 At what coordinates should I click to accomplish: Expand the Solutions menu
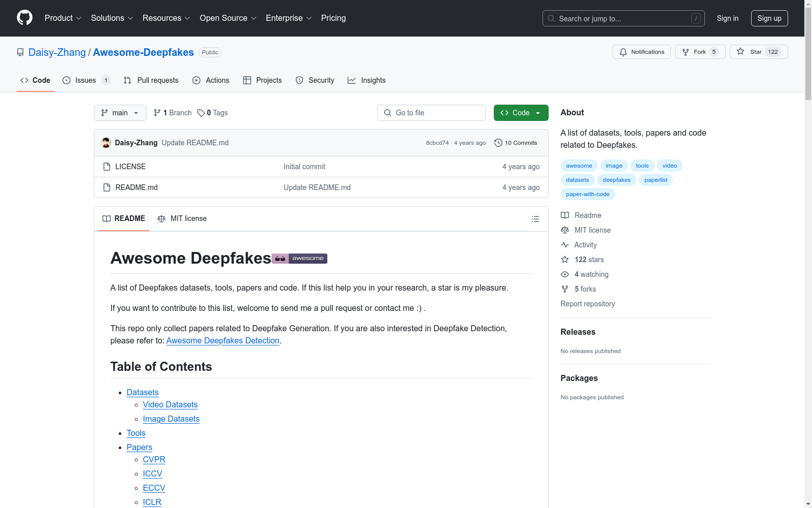pyautogui.click(x=112, y=18)
